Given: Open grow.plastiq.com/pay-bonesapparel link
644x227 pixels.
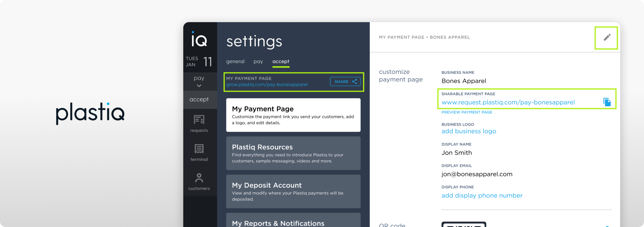Looking at the screenshot, I should [x=267, y=85].
